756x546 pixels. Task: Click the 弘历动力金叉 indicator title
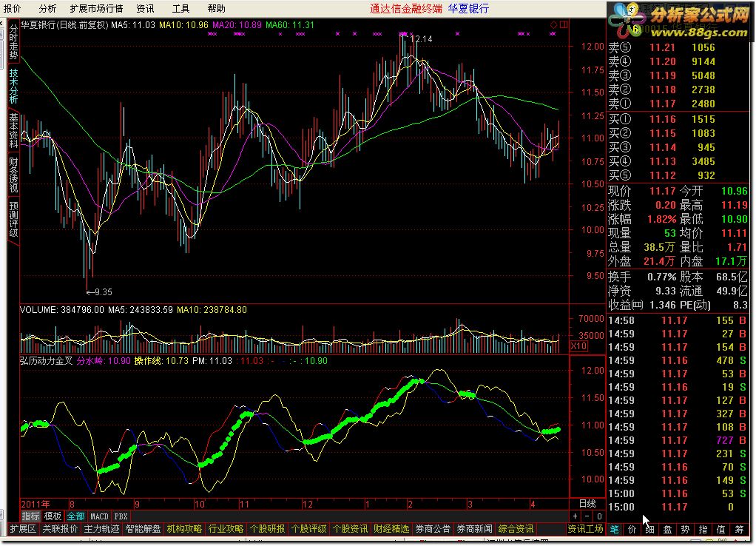46,361
